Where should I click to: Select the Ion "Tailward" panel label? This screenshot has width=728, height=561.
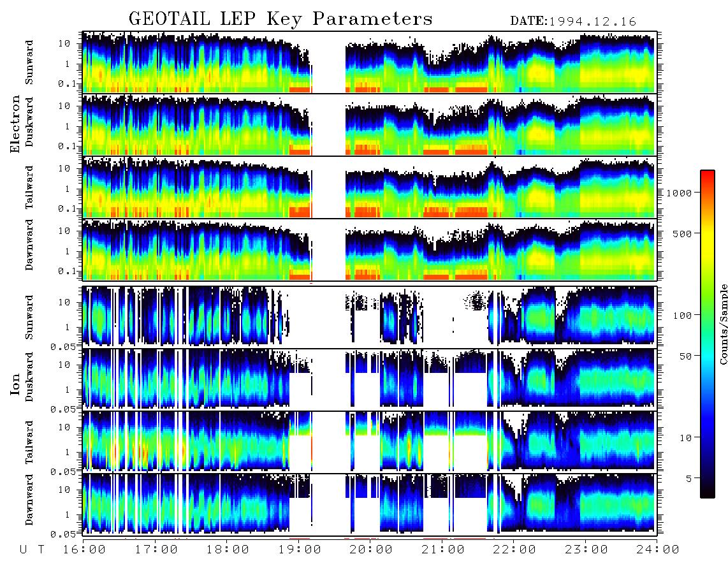pos(29,442)
